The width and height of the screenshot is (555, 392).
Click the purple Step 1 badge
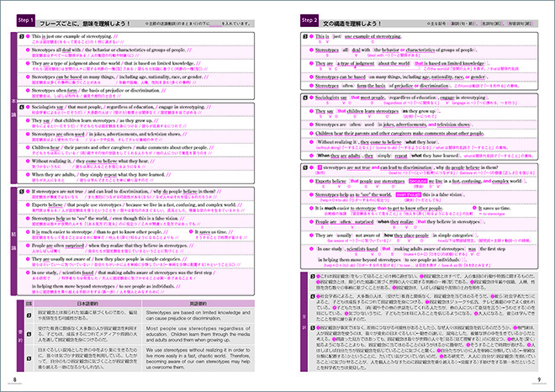click(26, 20)
